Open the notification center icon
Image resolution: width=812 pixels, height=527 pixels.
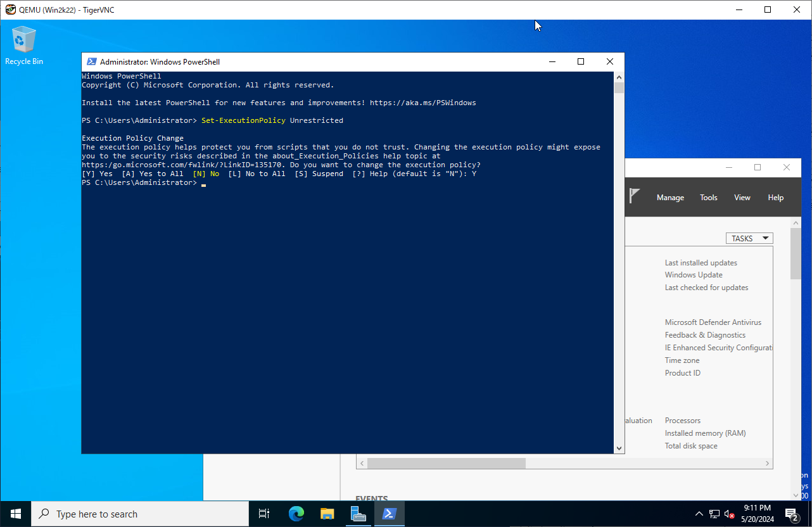pyautogui.click(x=791, y=514)
